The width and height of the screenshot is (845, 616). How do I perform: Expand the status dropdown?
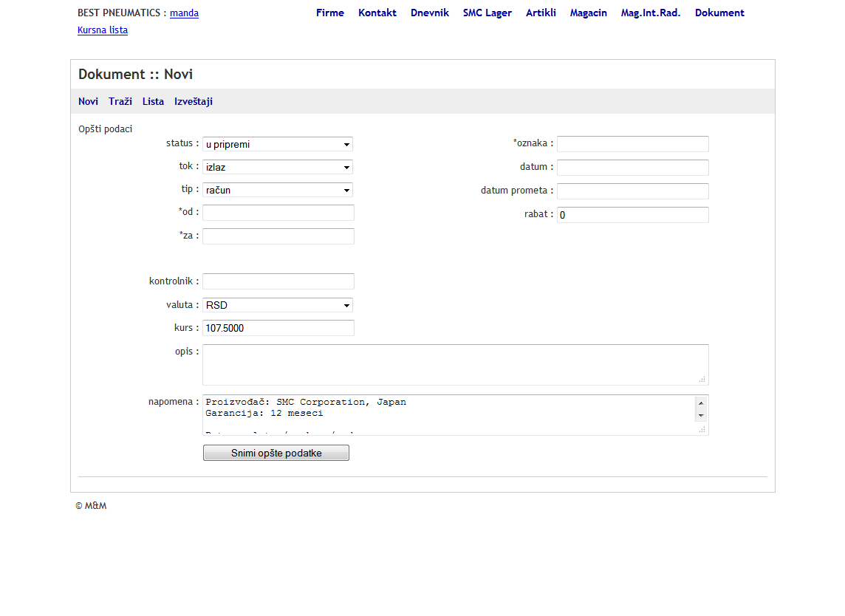click(x=278, y=144)
